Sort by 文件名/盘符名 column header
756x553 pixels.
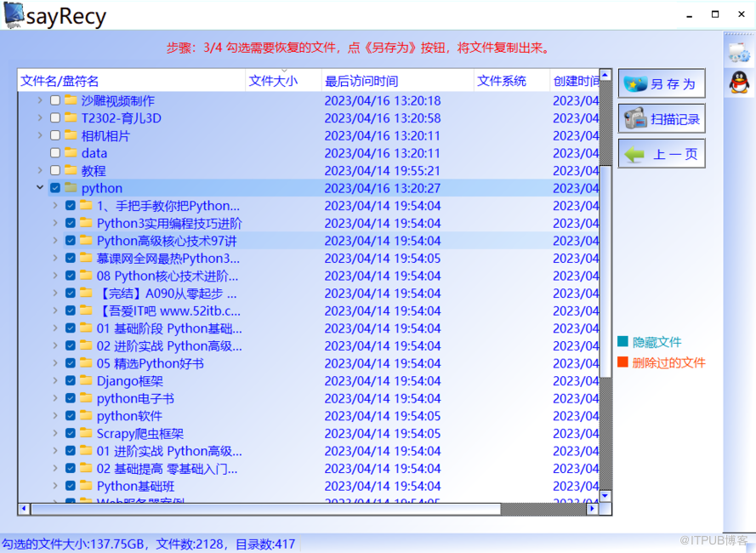pyautogui.click(x=132, y=81)
